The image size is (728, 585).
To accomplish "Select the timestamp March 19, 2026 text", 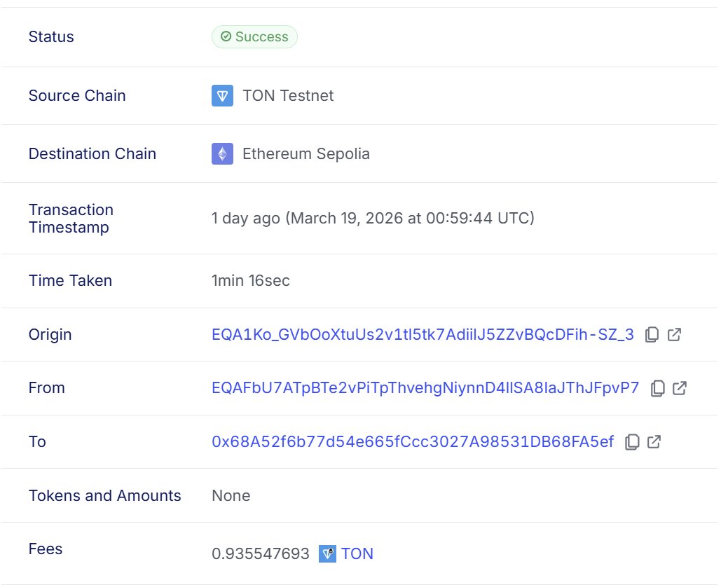I will point(373,218).
